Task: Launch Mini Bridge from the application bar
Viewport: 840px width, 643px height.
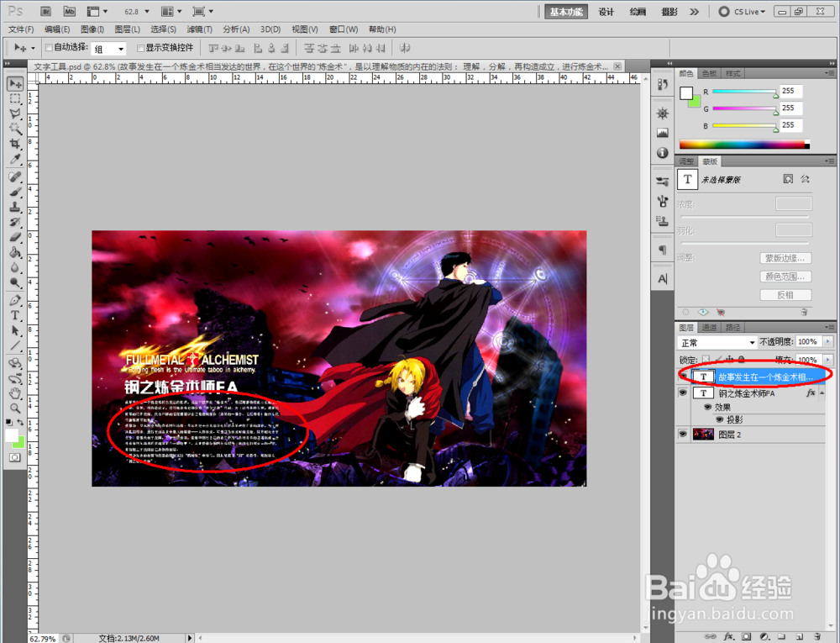Action: tap(70, 11)
